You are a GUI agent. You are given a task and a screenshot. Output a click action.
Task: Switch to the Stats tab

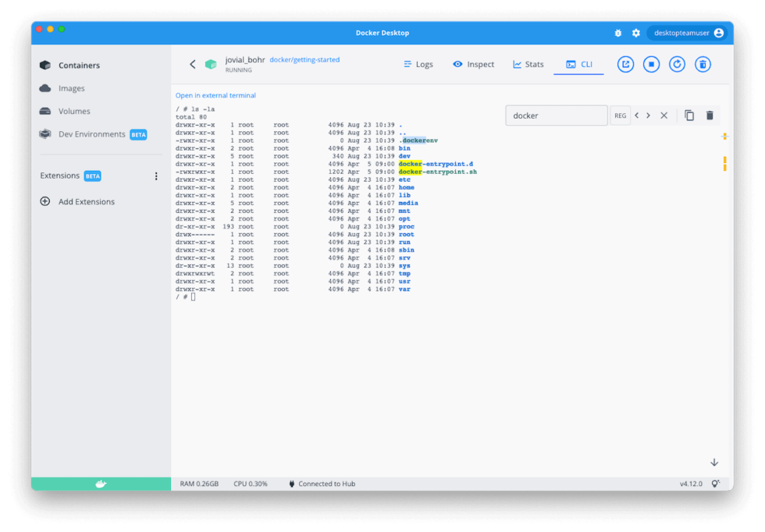click(x=528, y=64)
